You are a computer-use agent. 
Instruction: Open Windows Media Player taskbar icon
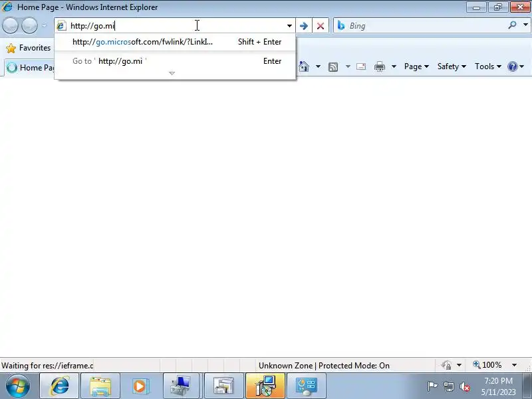click(x=140, y=386)
